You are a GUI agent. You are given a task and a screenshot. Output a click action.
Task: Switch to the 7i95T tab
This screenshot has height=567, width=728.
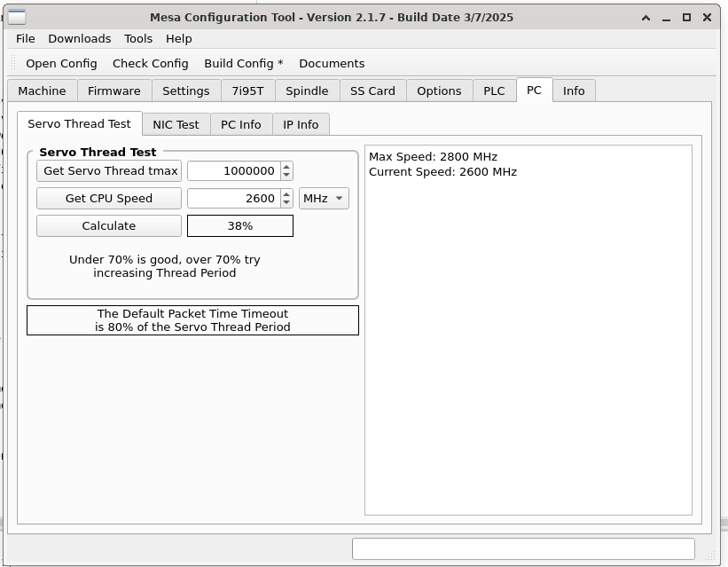pos(248,91)
